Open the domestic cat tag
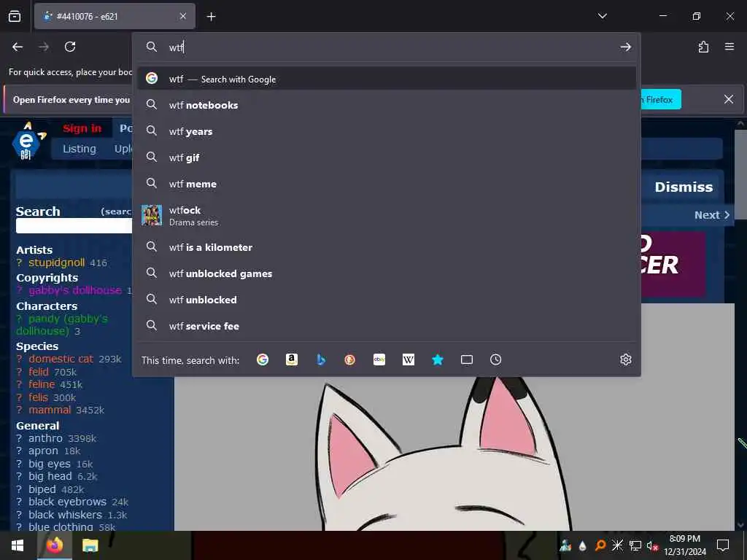 61,359
